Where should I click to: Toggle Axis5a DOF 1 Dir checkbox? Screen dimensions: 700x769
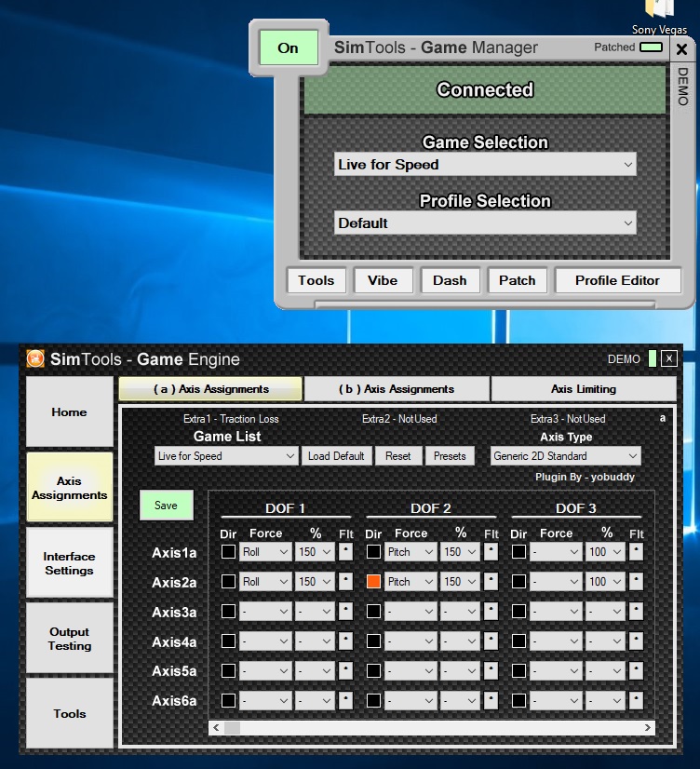click(228, 671)
